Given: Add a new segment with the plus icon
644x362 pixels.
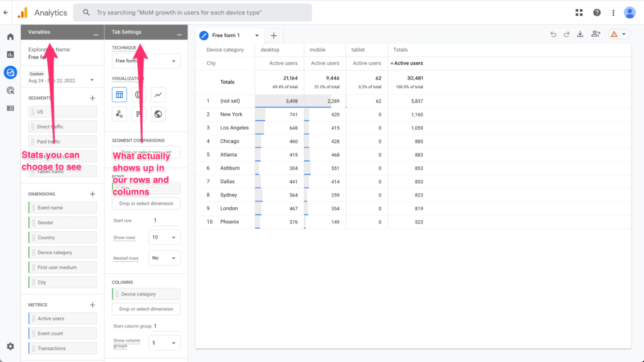Looking at the screenshot, I should click(x=92, y=98).
